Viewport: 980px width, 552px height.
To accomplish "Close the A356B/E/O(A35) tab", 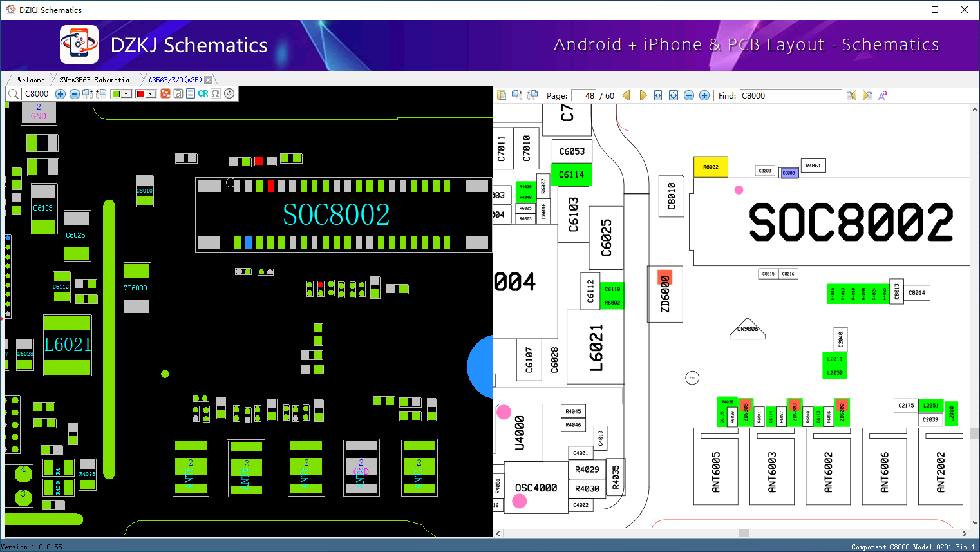I will click(208, 80).
